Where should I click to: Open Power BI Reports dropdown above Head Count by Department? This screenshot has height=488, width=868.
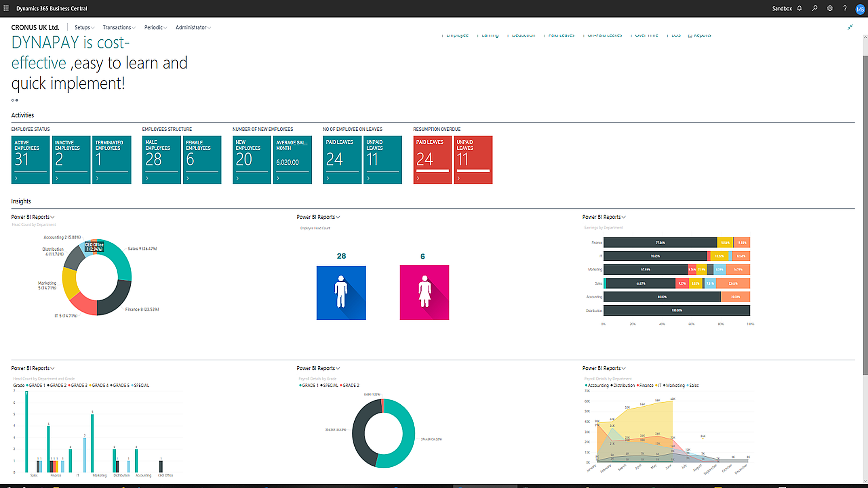[x=33, y=217]
